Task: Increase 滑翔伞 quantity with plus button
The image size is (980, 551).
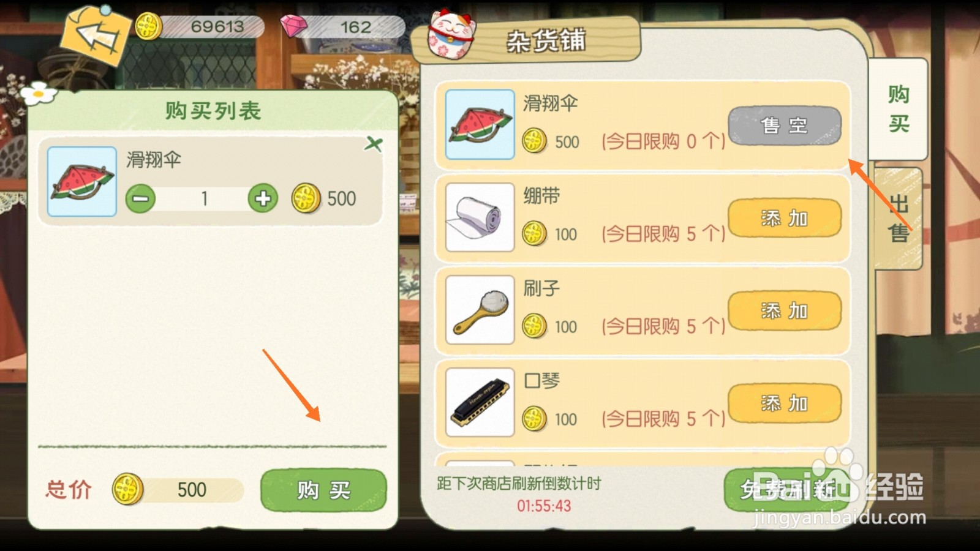Action: [x=263, y=198]
